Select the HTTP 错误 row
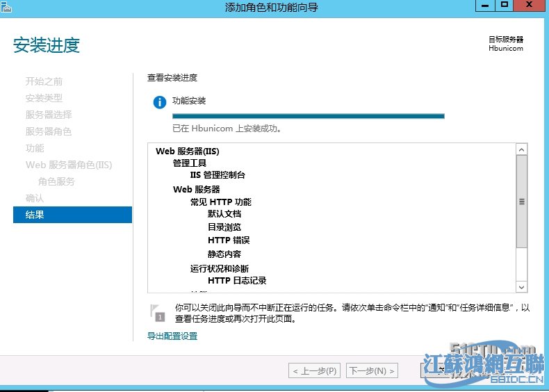The image size is (549, 392). [x=229, y=240]
